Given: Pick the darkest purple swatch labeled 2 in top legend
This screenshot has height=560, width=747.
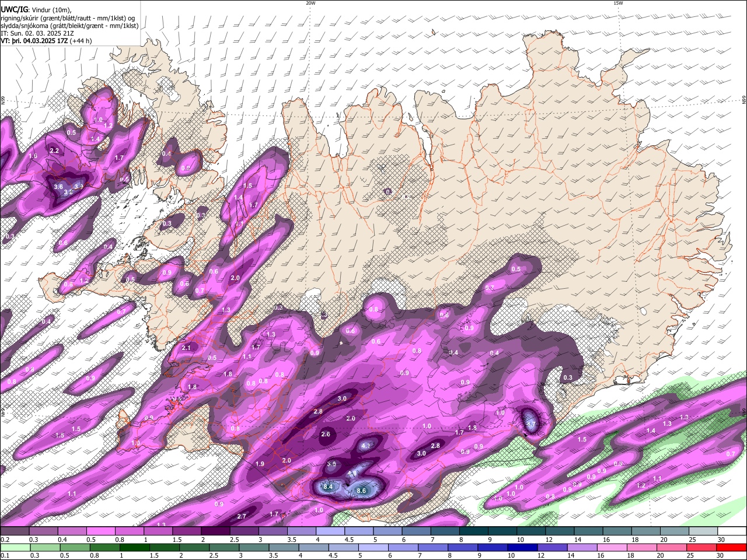Looking at the screenshot, I should (x=215, y=531).
